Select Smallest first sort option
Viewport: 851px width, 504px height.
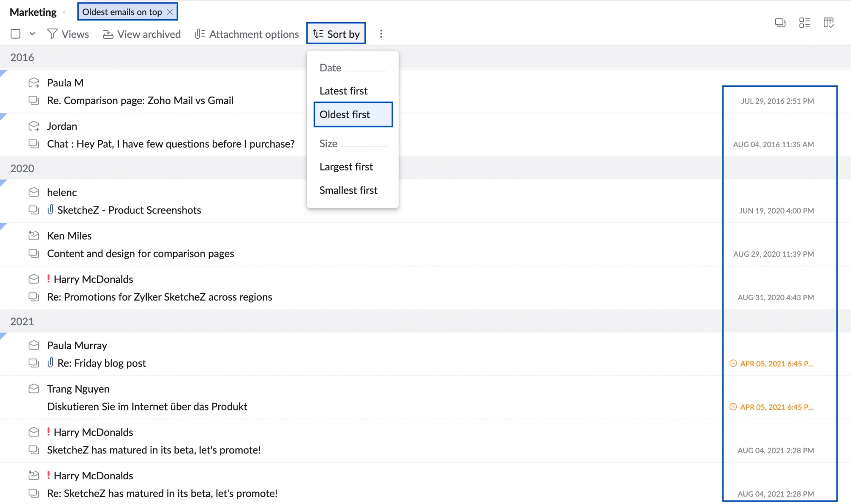click(348, 190)
